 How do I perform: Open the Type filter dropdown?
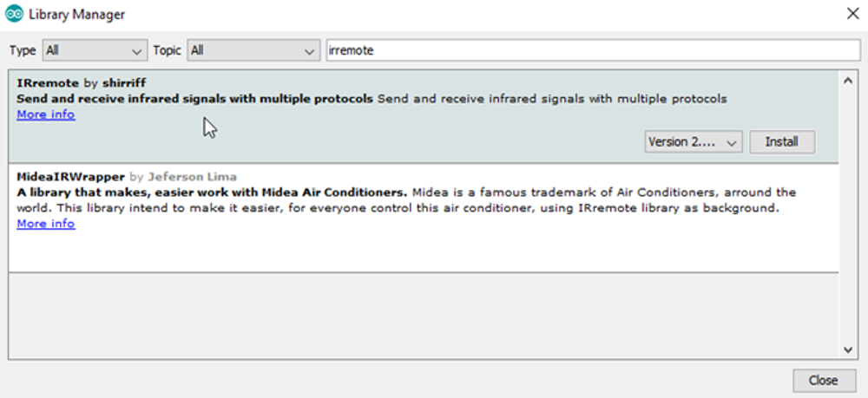tap(94, 50)
